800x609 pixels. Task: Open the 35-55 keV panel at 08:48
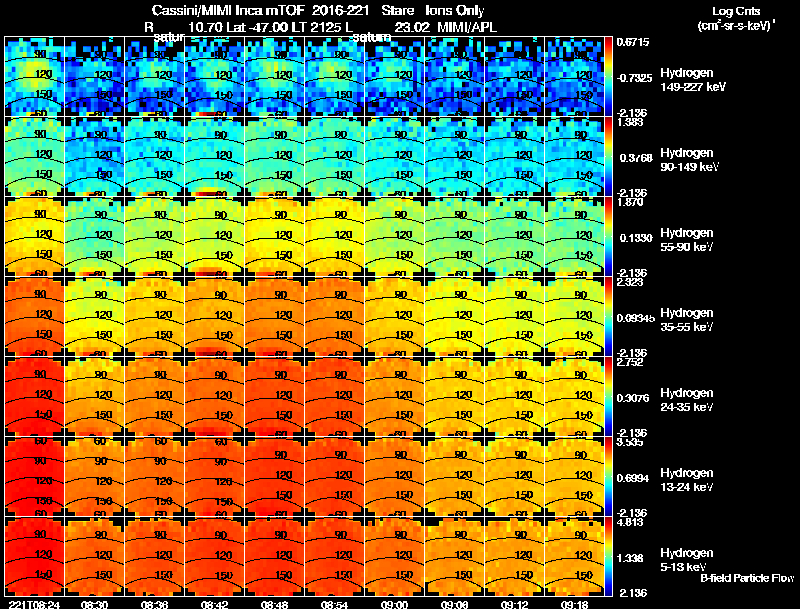tap(274, 317)
